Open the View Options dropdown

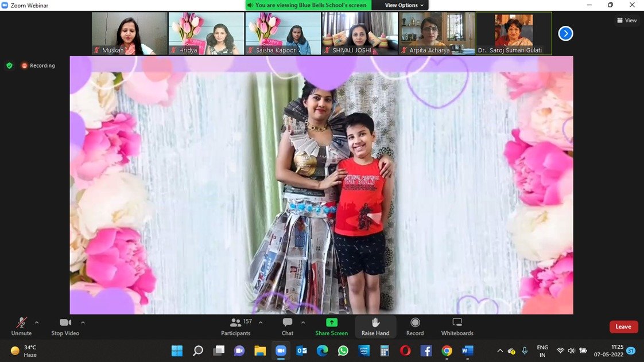(404, 5)
